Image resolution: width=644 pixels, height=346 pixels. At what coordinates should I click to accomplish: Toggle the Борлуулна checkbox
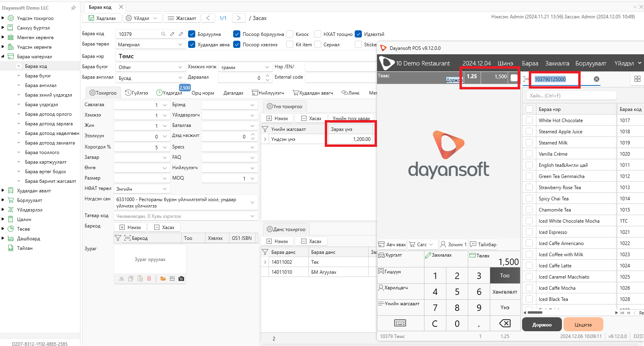[x=192, y=34]
